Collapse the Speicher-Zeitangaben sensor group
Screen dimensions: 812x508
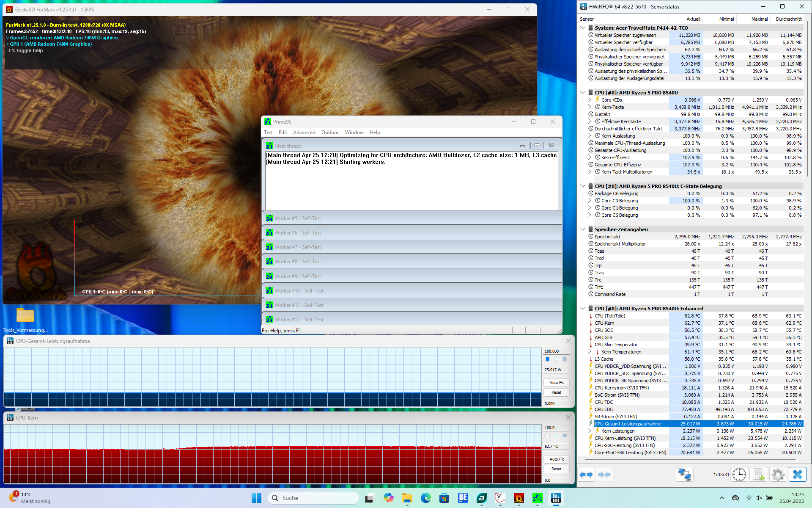pos(583,229)
